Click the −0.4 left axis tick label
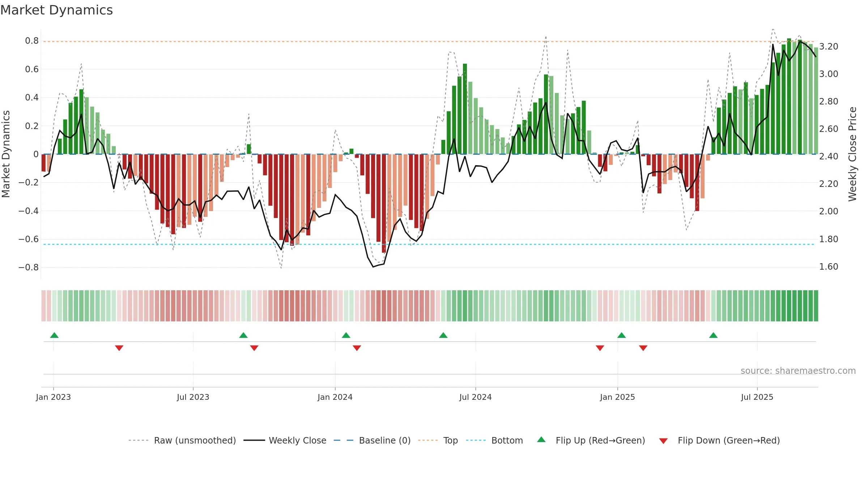This screenshot has height=488, width=868. (29, 211)
